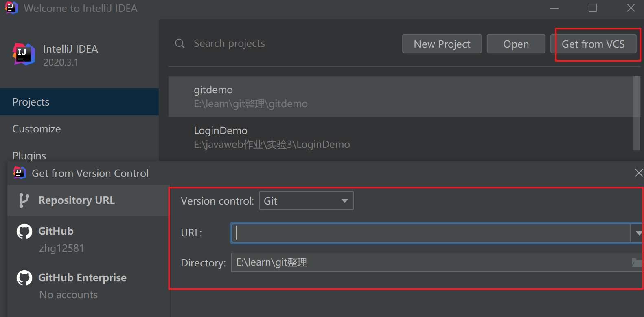
Task: Click the GitHub Enterprise octocat icon
Action: click(24, 278)
